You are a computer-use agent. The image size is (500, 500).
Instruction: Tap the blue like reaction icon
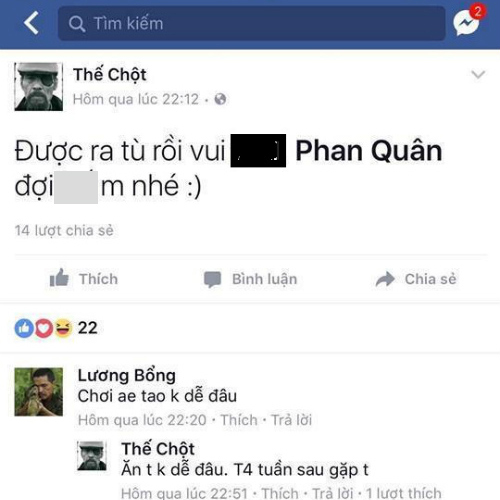point(24,328)
